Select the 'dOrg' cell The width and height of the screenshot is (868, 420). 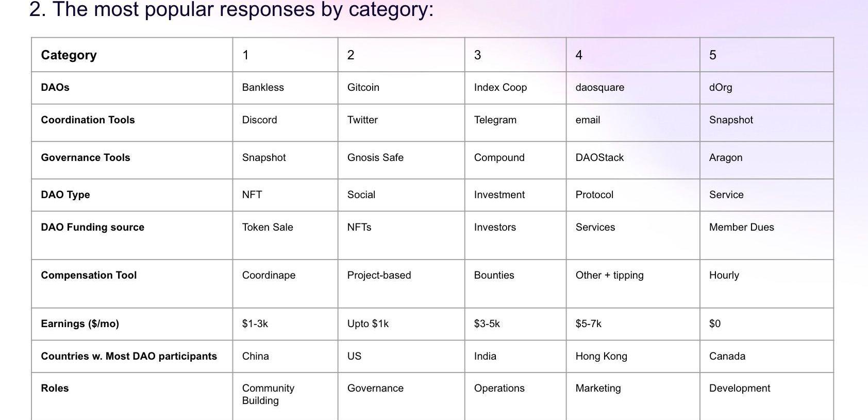coord(766,88)
